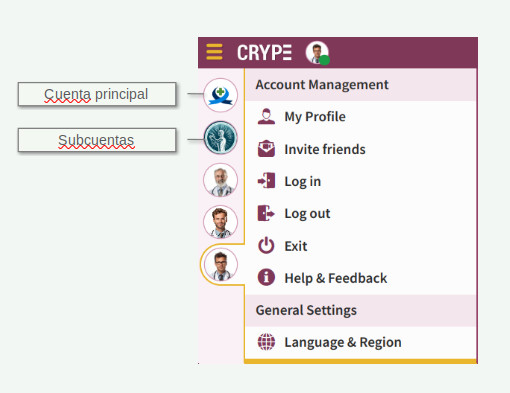
Task: Click the Language & Region globe icon
Action: click(x=266, y=342)
